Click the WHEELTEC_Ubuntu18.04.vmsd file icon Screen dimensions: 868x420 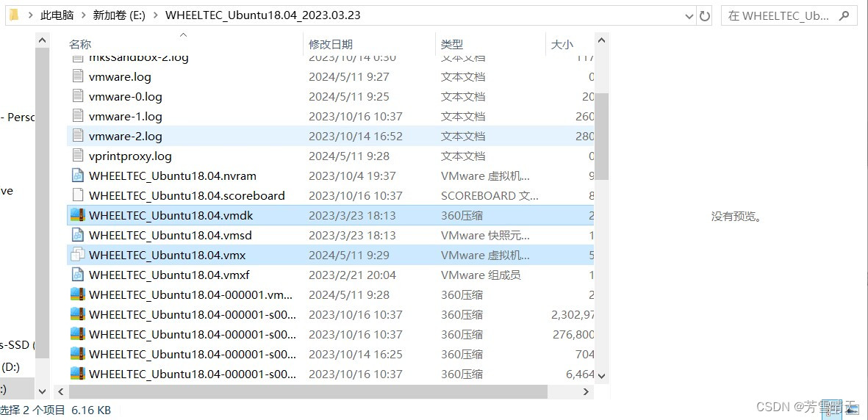[x=78, y=235]
